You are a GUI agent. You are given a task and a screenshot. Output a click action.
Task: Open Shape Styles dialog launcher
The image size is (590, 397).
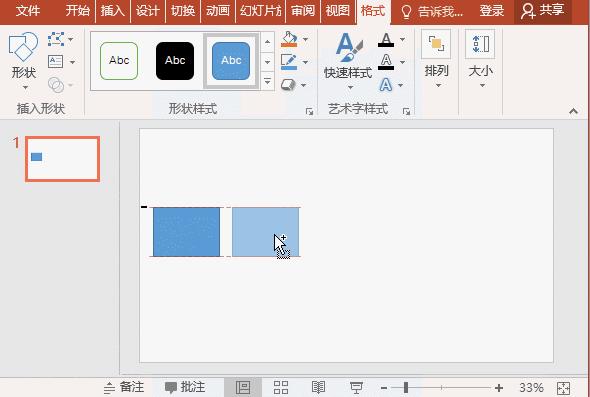click(x=309, y=111)
